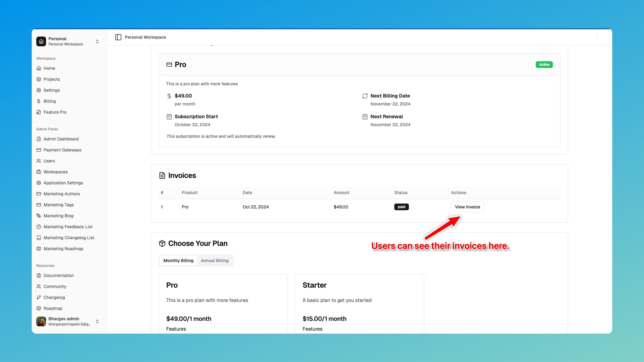Click the Marketing Roadmap map icon
The image size is (644, 362).
click(39, 248)
